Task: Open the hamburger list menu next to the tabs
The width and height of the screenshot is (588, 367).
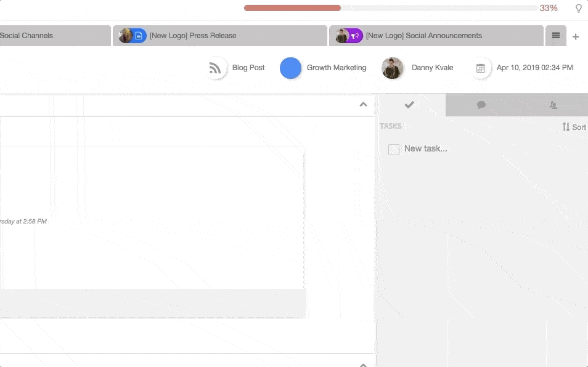Action: click(556, 36)
